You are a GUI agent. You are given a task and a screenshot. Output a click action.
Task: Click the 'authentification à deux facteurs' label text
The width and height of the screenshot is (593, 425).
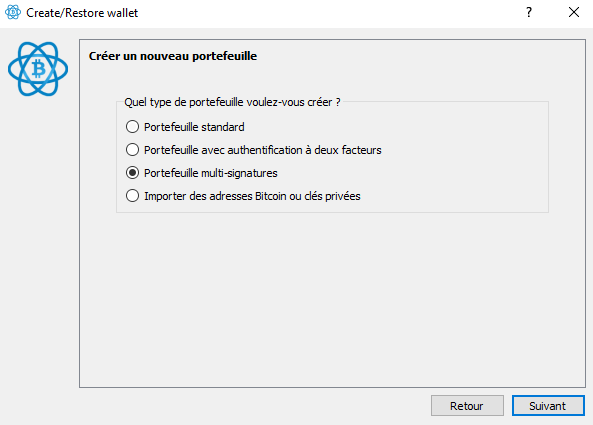(x=291, y=150)
